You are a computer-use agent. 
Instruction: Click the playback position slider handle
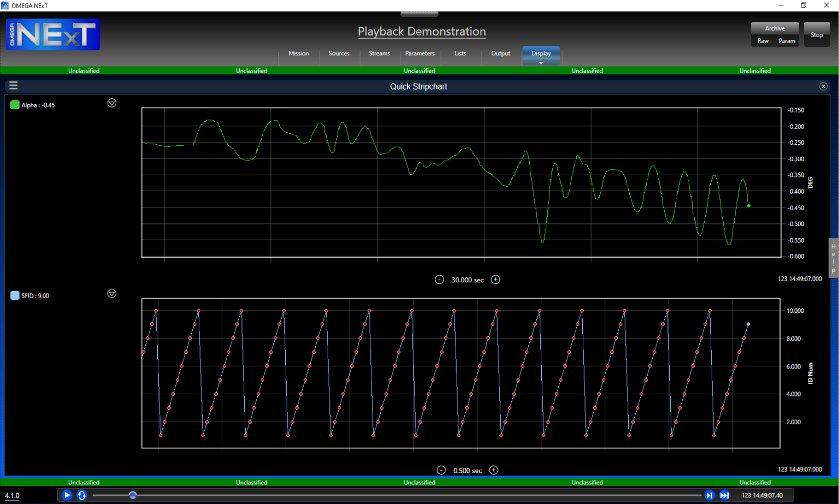pos(132,495)
